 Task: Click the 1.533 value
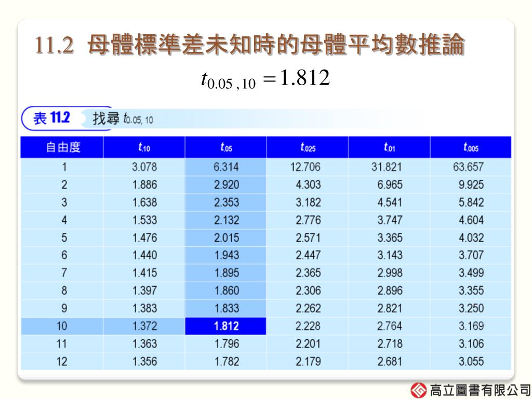pos(144,220)
